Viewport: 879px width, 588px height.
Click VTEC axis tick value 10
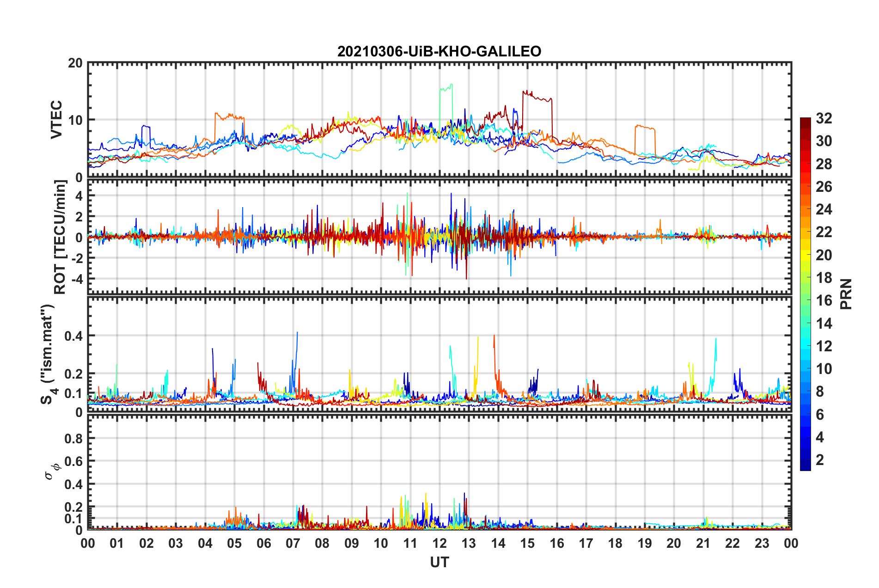pyautogui.click(x=75, y=120)
